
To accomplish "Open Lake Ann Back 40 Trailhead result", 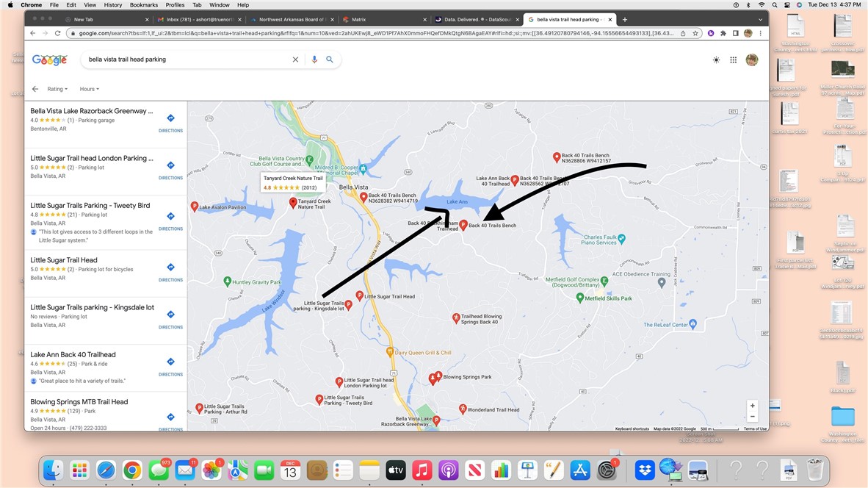I will (x=73, y=354).
